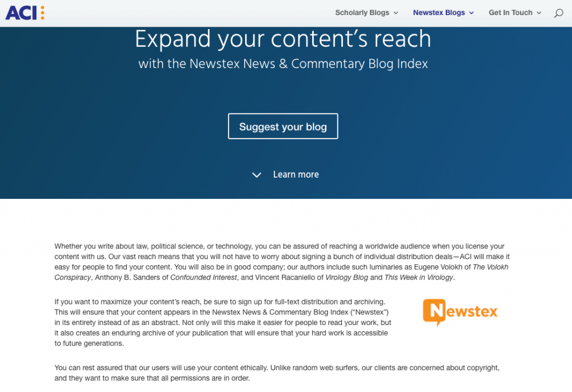Open the search magnifier icon
This screenshot has height=392, width=572.
point(559,13)
